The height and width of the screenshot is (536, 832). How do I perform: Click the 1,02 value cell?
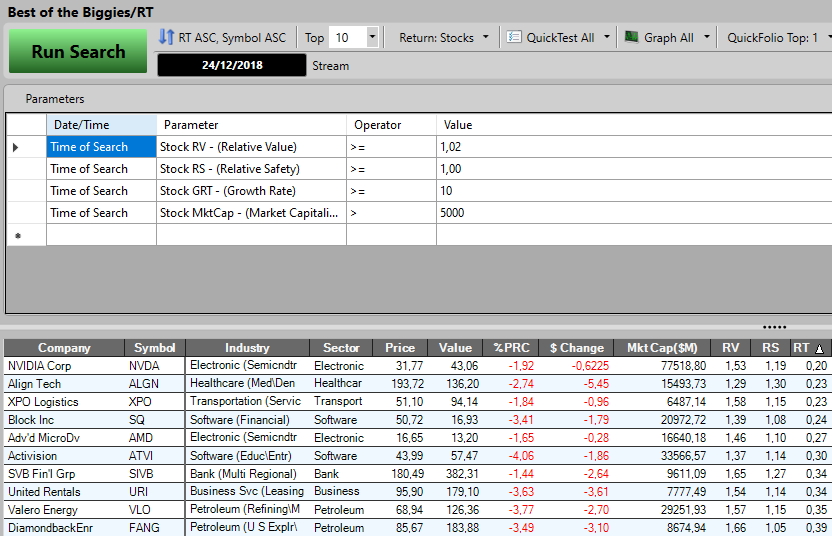pyautogui.click(x=634, y=146)
